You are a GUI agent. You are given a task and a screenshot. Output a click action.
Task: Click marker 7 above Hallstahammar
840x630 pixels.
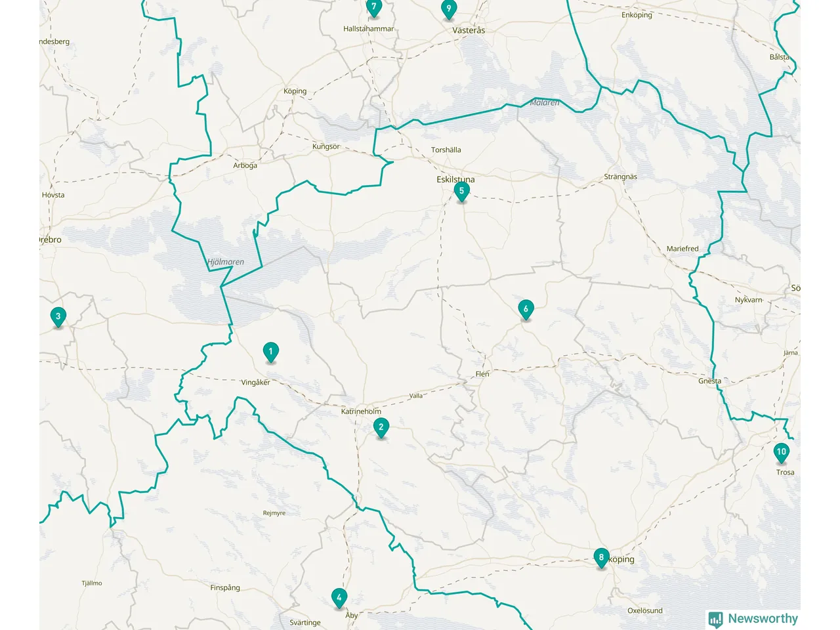coord(373,9)
